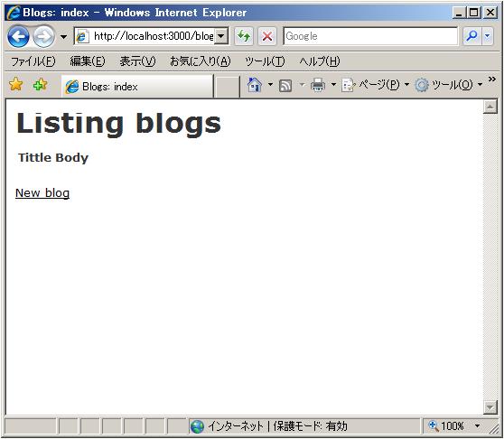Viewport: 504px width, 439px height.
Task: Select the Blogs: index tab
Action: (x=137, y=86)
